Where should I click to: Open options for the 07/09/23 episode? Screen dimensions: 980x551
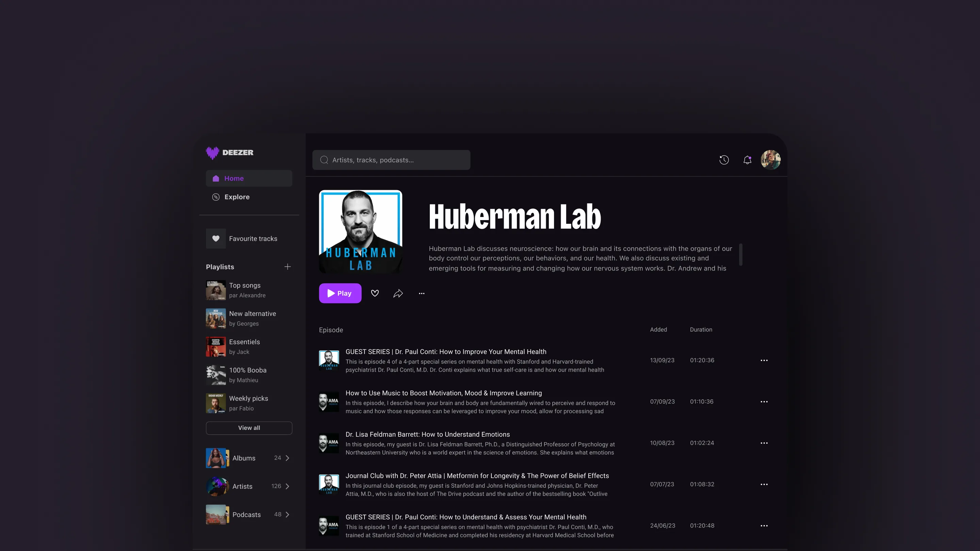click(x=764, y=402)
